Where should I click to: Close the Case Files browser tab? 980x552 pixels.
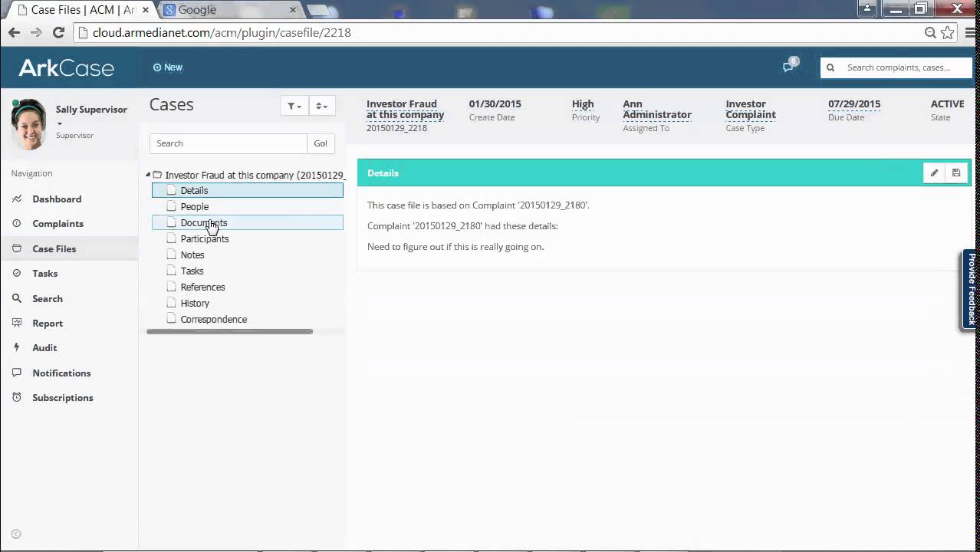(146, 10)
